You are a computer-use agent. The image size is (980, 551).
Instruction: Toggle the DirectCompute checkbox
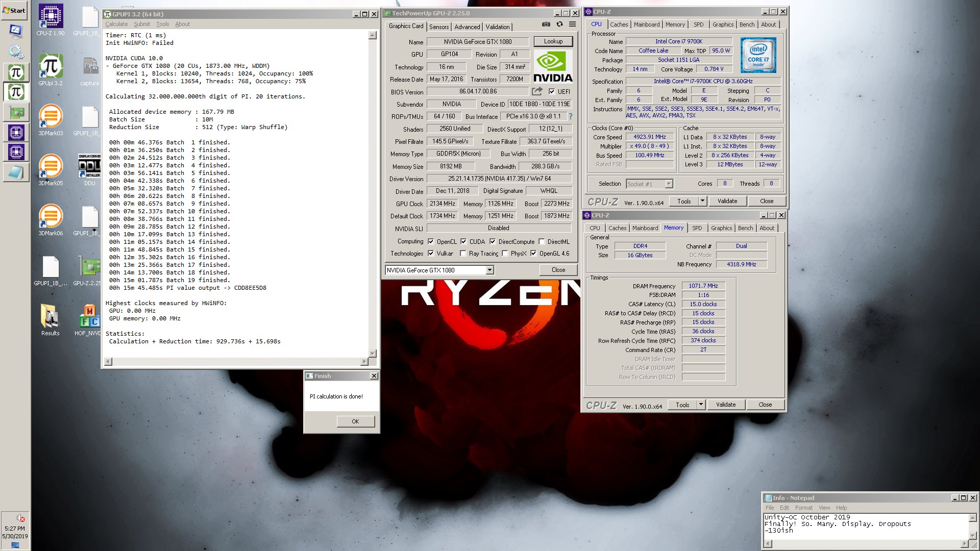(x=493, y=242)
